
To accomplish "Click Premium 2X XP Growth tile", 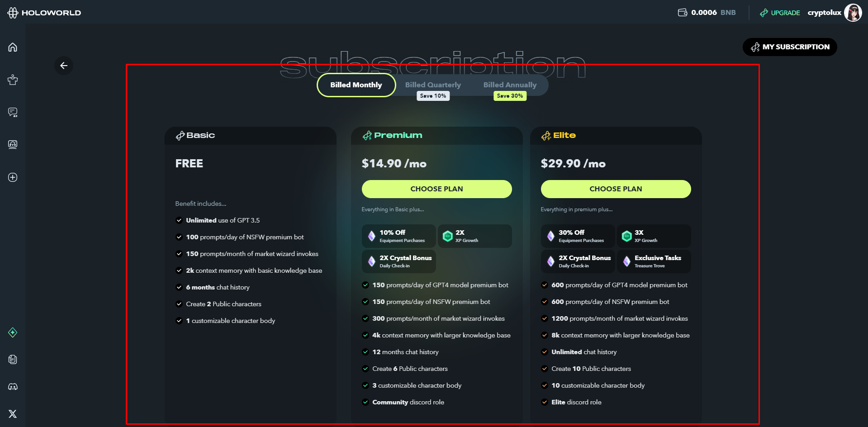I will (474, 236).
